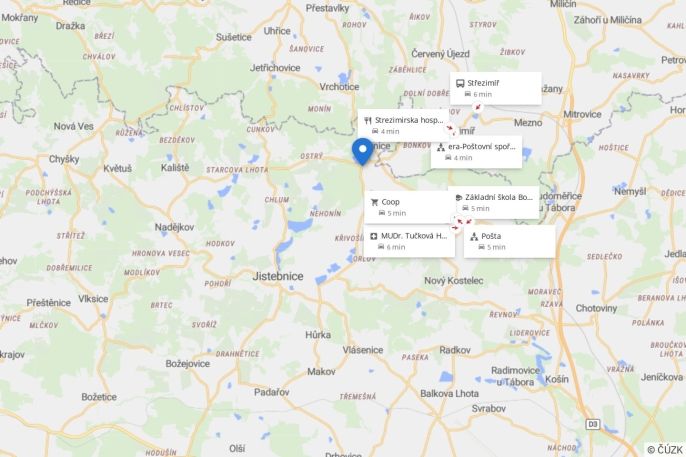Click the ČÚZK copyright attribution link

click(665, 450)
